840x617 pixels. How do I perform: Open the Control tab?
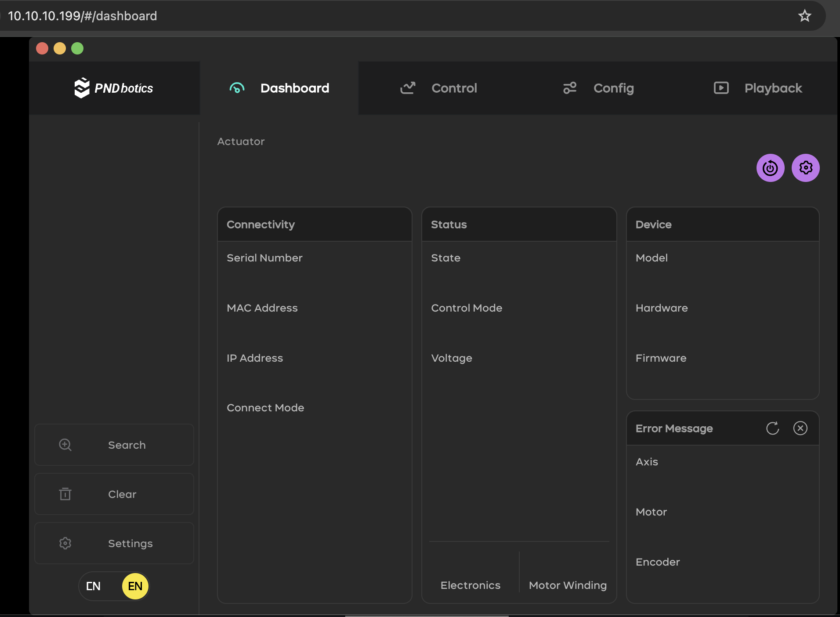(438, 88)
